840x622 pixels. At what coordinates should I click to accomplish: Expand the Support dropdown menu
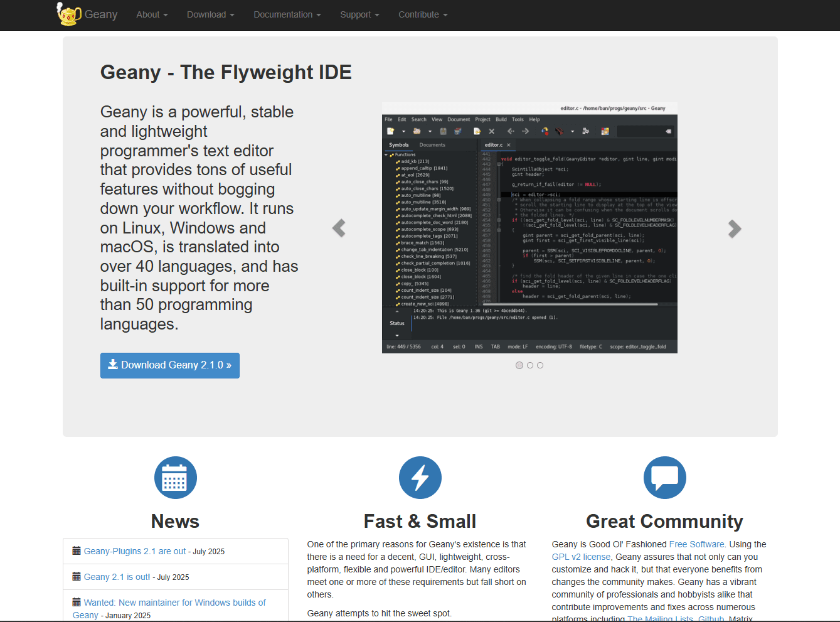click(x=359, y=14)
